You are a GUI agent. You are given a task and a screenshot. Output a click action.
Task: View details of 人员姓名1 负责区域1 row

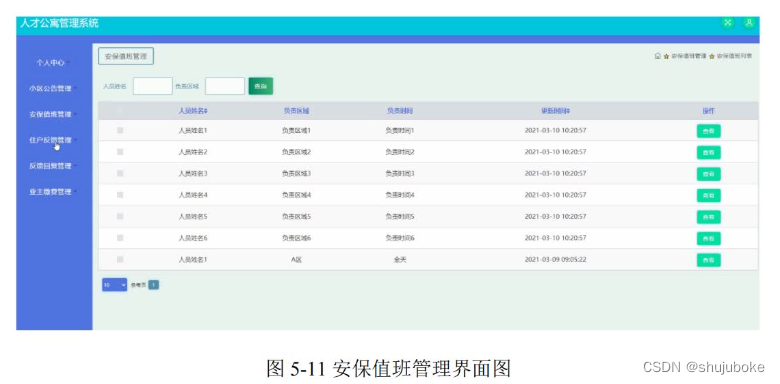coord(708,131)
